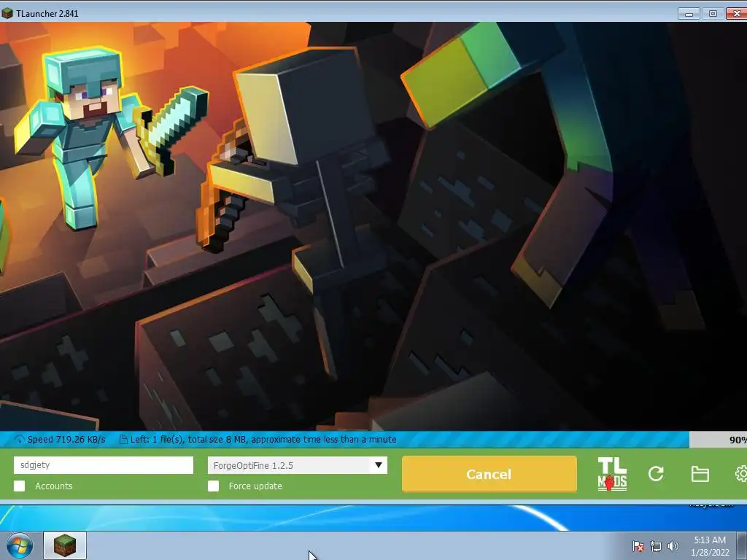Click the TLauncher title bar icon
The height and width of the screenshot is (560, 747).
point(7,13)
